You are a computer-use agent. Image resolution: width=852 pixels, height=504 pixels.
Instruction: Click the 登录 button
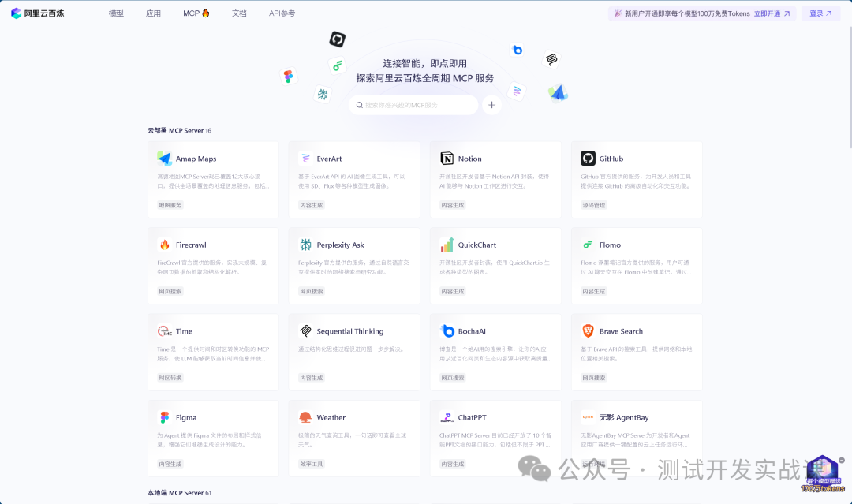(x=820, y=13)
